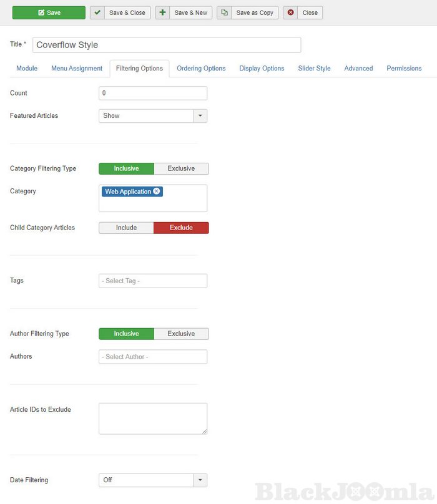Click the checkmark icon on Save & Close
437x504 pixels.
tap(97, 12)
